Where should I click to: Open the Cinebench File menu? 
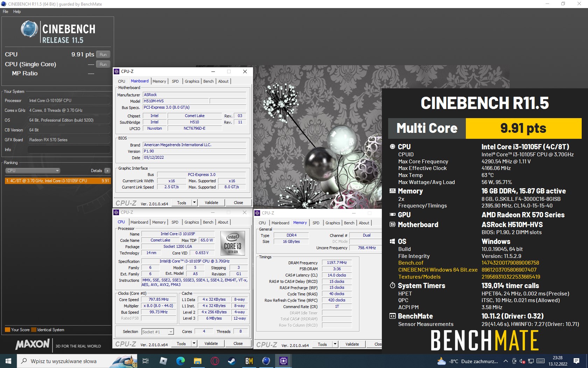click(x=6, y=12)
